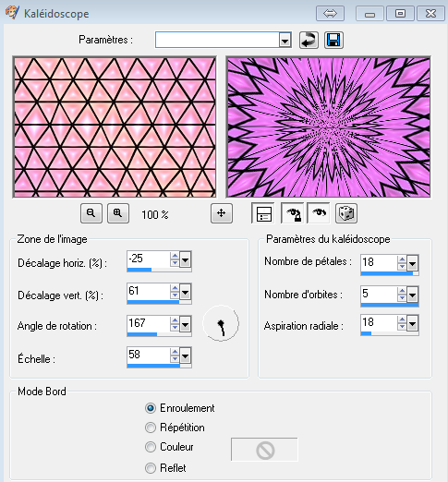The height and width of the screenshot is (482, 448).
Task: Click the Nombre d'orbites field 5
Action: click(x=379, y=295)
